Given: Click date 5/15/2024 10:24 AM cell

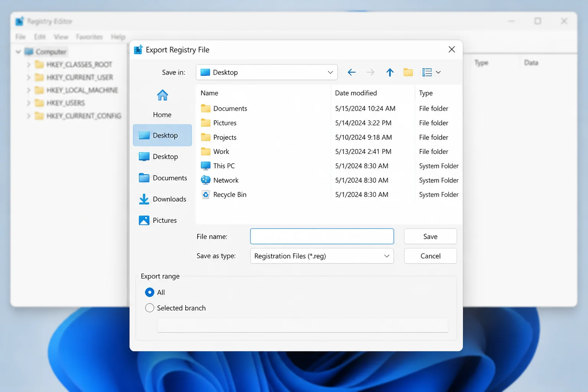Looking at the screenshot, I should (365, 108).
